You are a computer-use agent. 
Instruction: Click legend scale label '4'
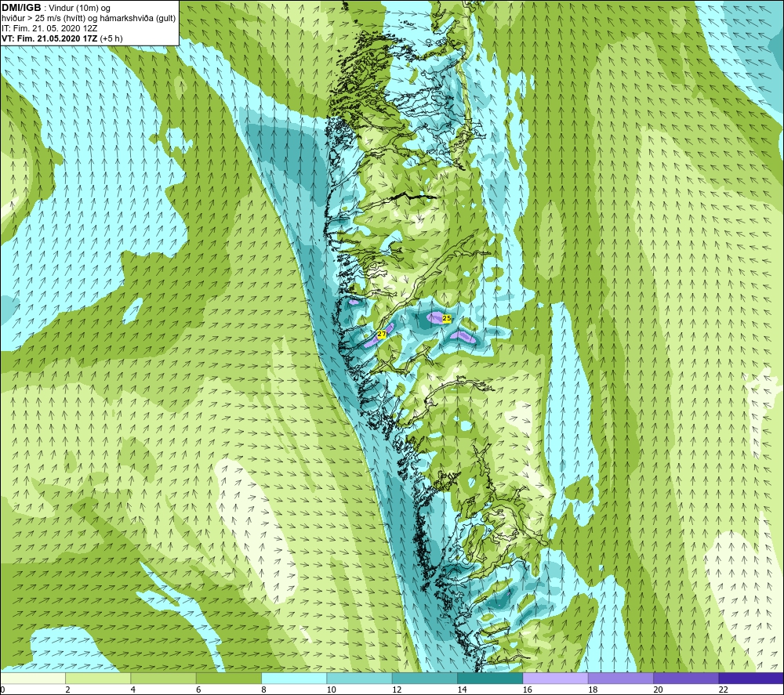click(133, 690)
